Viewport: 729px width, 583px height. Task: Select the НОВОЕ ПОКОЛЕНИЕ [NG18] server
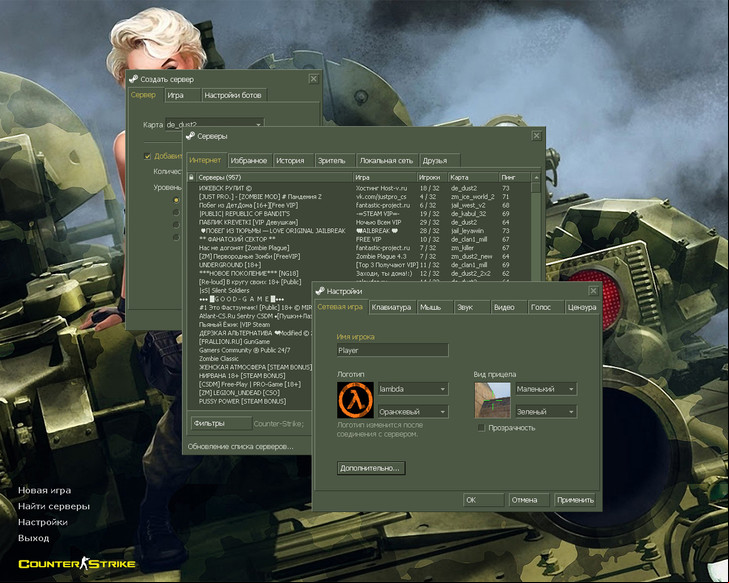[359, 273]
